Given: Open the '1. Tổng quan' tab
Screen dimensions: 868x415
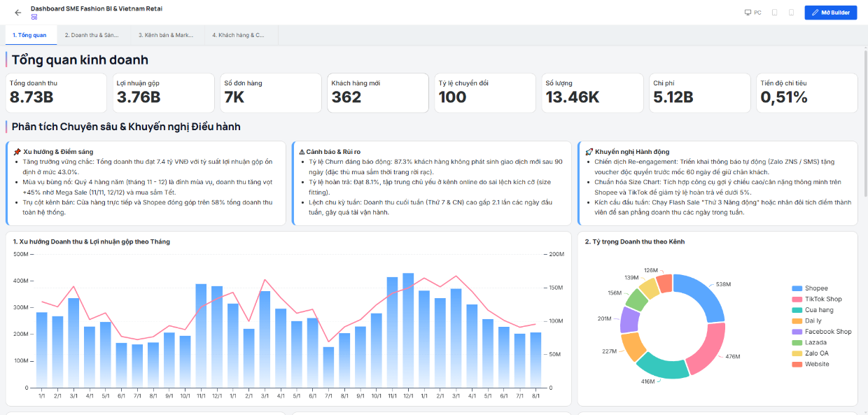Looking at the screenshot, I should [x=29, y=34].
